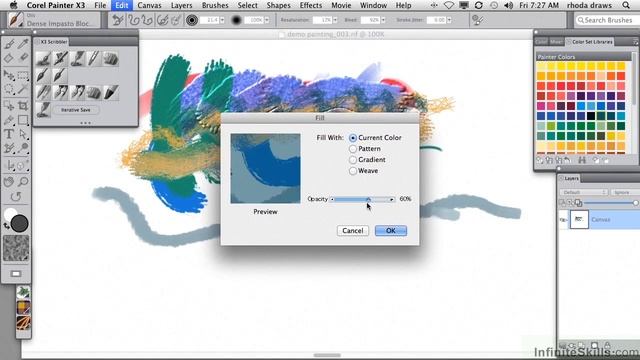Select the Canvas layer thumbnail
640x360 pixels.
579,220
